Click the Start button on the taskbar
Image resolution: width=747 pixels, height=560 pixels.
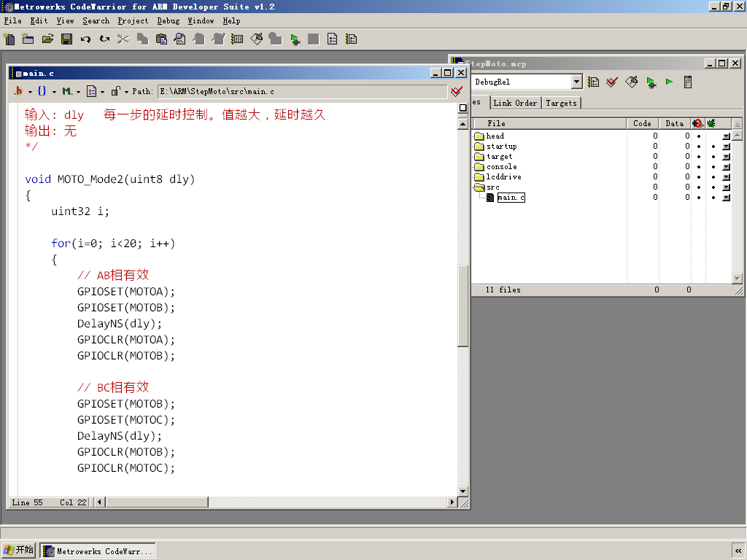coord(19,550)
